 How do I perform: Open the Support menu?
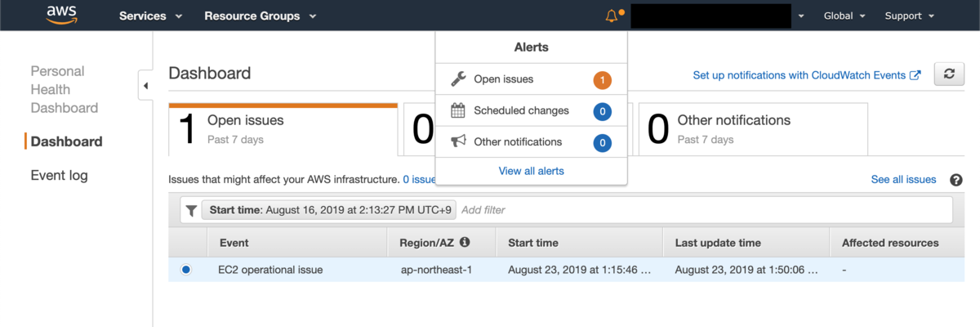tap(910, 16)
